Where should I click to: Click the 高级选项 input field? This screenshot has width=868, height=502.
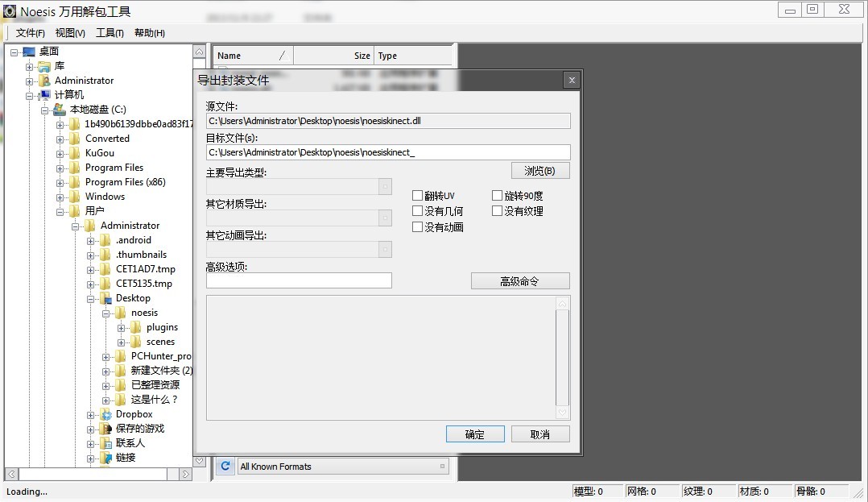click(x=299, y=280)
